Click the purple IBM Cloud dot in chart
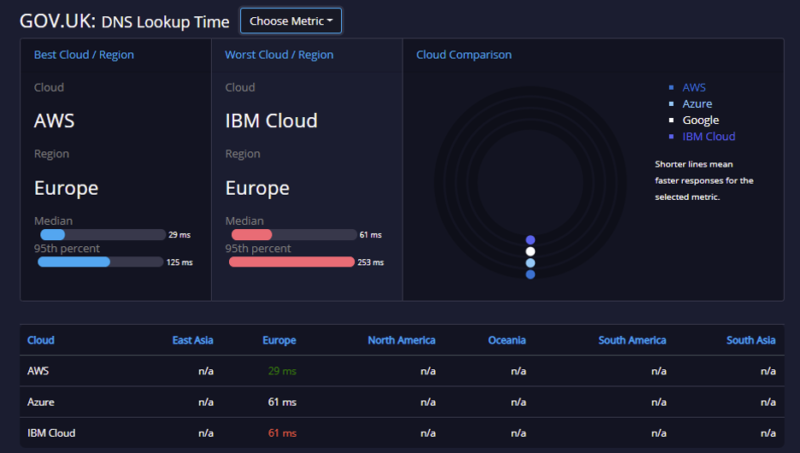 (531, 240)
